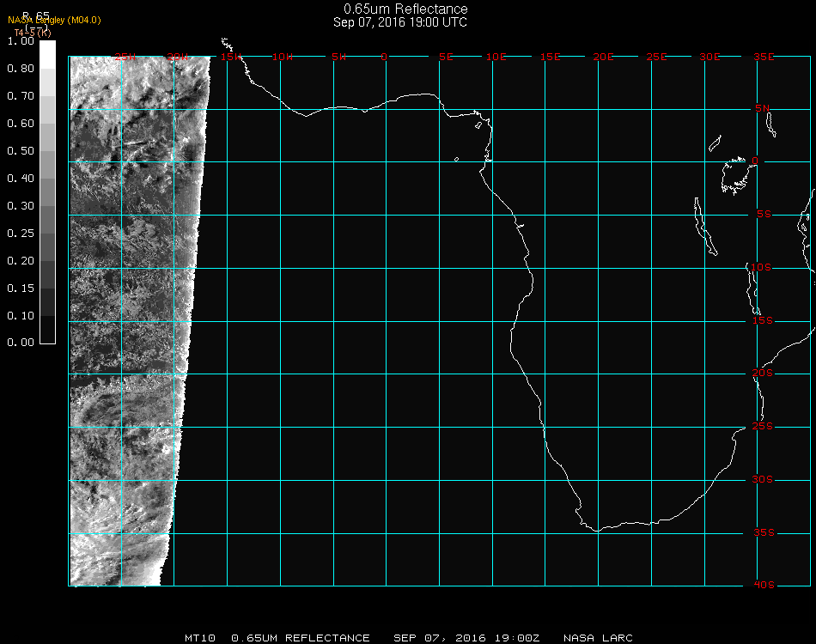Click the 0.80 value on the reflectance scale
This screenshot has width=816, height=644.
(x=21, y=69)
